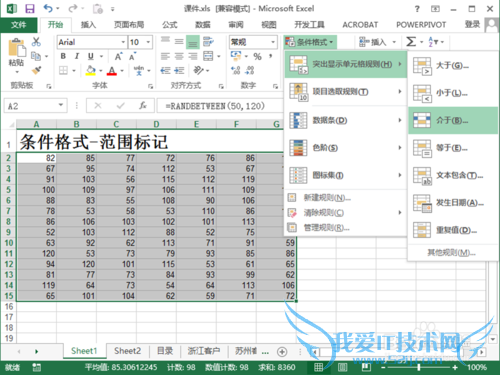Switch to Sheet2 worksheet tab
Image resolution: width=500 pixels, height=375 pixels.
point(127,351)
